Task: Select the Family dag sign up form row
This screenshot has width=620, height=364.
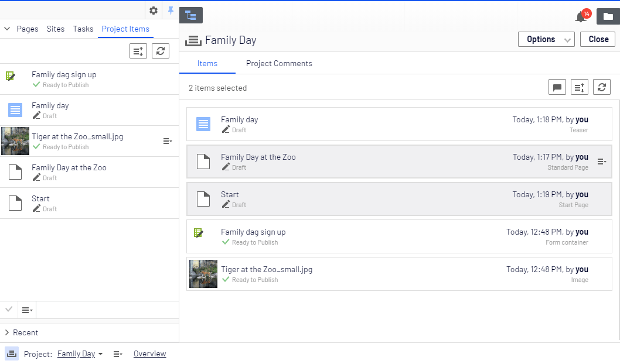Action: pyautogui.click(x=398, y=236)
